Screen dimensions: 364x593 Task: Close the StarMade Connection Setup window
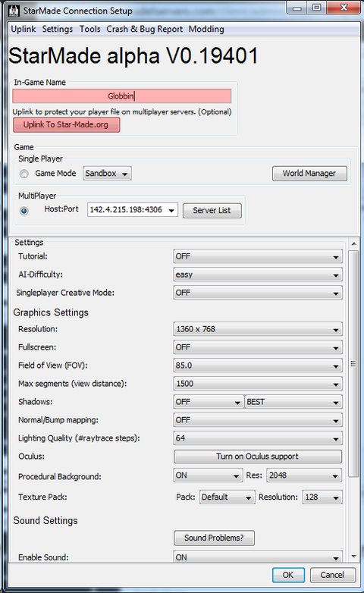(344, 8)
